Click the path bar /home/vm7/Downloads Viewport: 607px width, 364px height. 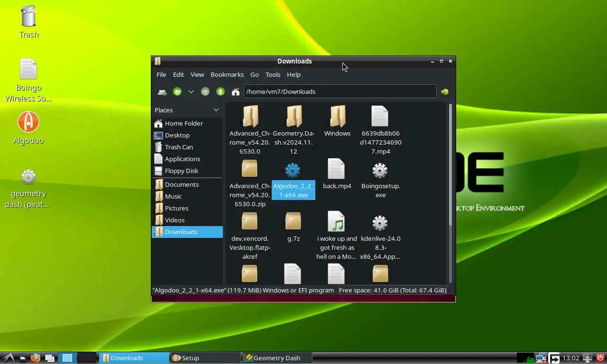pos(340,91)
